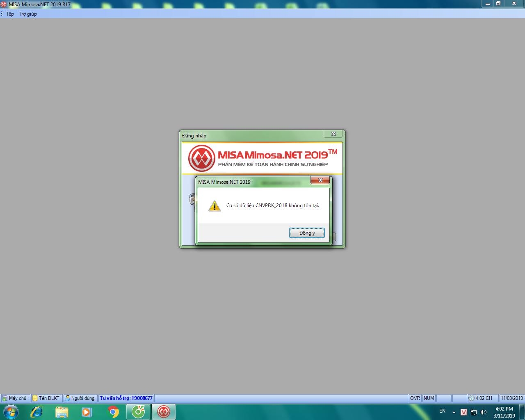
Task: Open the volume speaker tray icon
Action: point(484,412)
